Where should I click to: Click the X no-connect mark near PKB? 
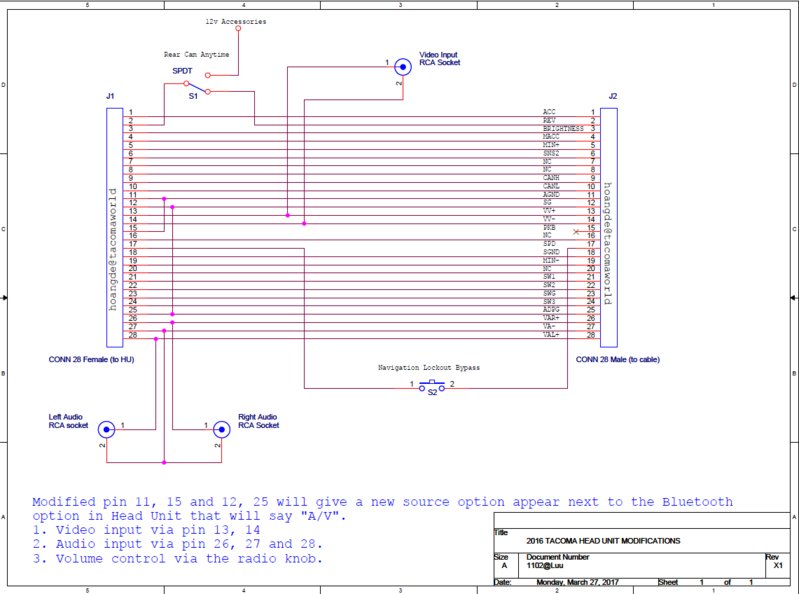coord(576,232)
